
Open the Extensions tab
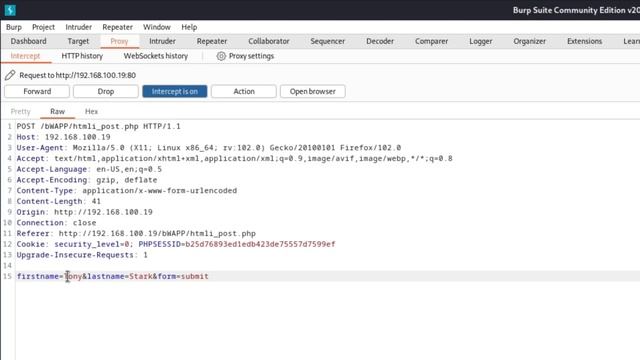[584, 41]
